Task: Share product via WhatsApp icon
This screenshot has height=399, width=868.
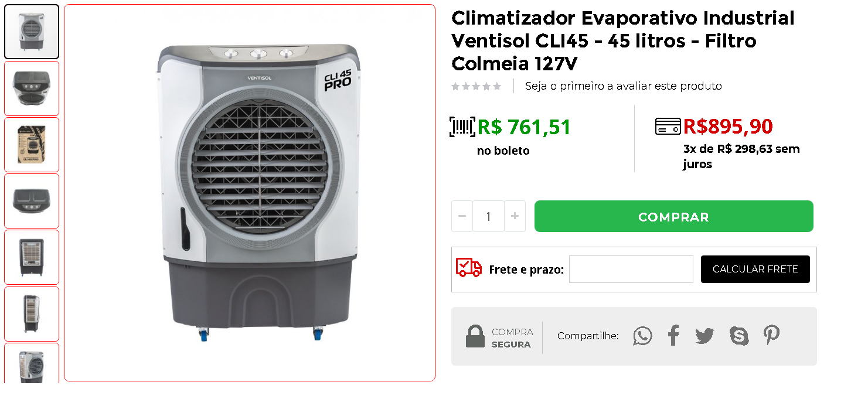Action: tap(642, 336)
